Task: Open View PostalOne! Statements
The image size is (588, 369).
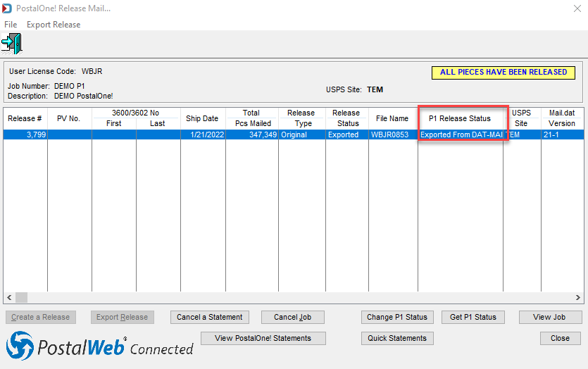Action: click(263, 338)
